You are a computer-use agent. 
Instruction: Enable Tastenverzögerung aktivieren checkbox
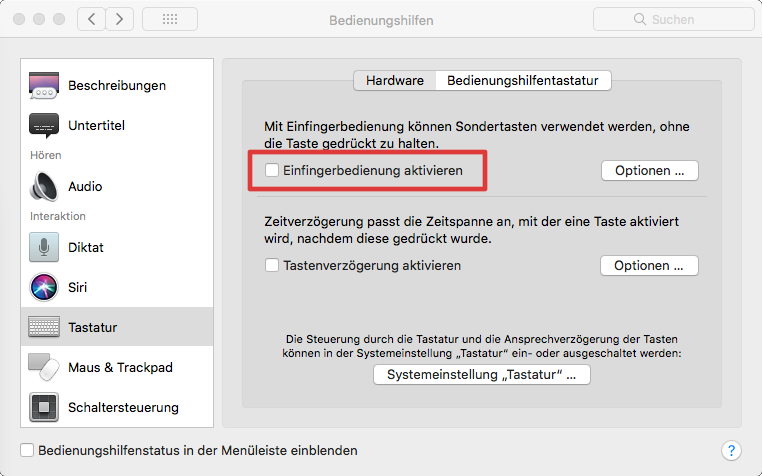click(x=272, y=265)
